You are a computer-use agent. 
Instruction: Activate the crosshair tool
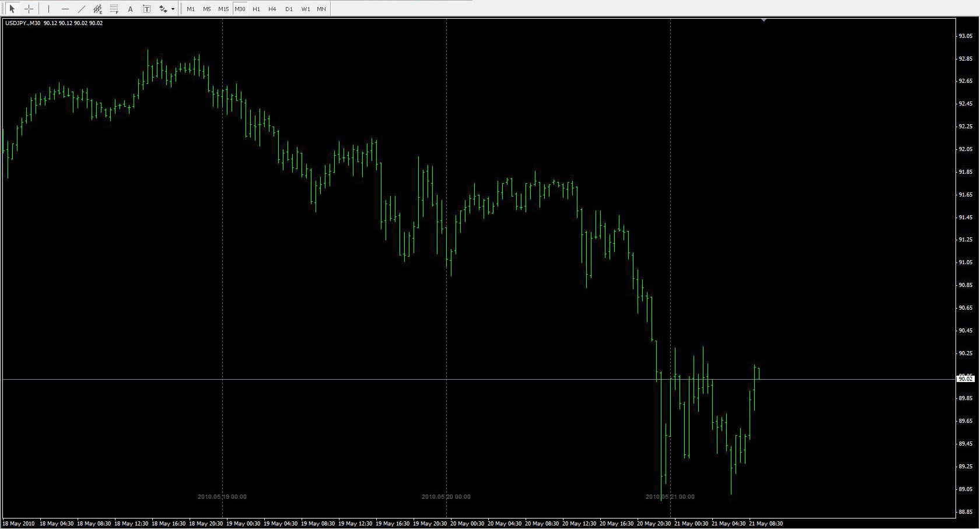(29, 9)
